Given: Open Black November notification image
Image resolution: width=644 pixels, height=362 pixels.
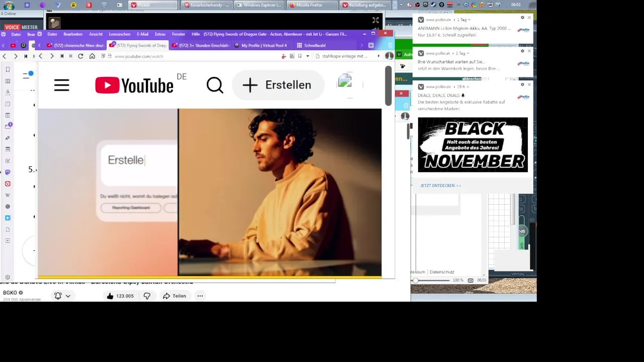Looking at the screenshot, I should (473, 145).
